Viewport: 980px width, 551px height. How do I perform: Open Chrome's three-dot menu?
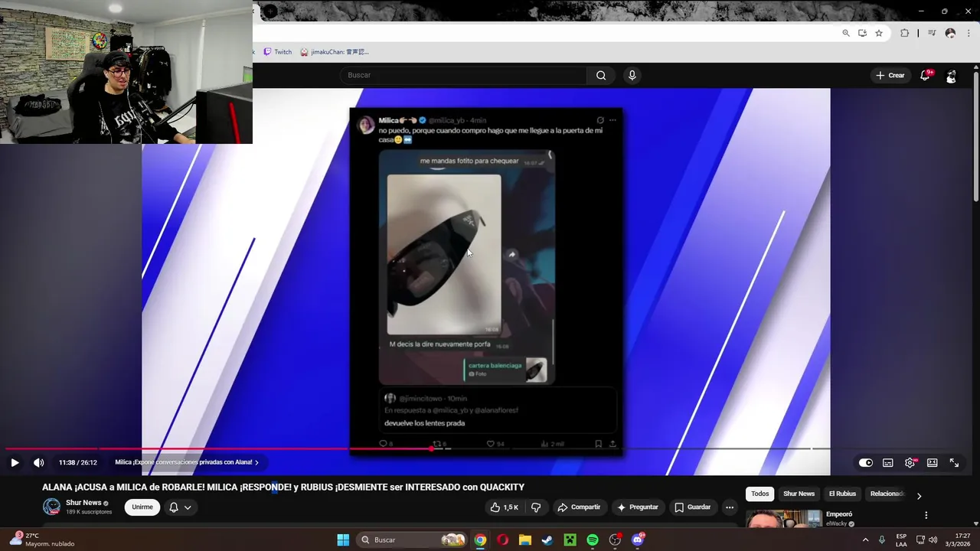click(x=969, y=33)
